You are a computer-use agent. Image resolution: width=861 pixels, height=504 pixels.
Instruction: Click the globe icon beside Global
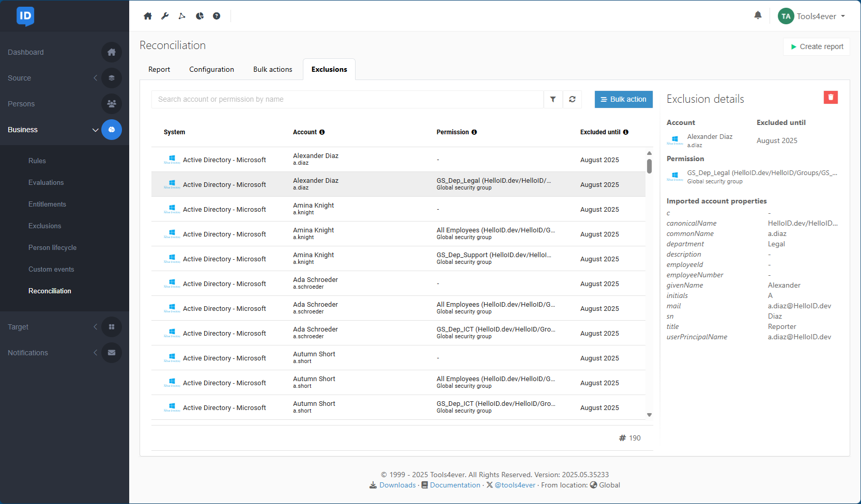click(593, 485)
